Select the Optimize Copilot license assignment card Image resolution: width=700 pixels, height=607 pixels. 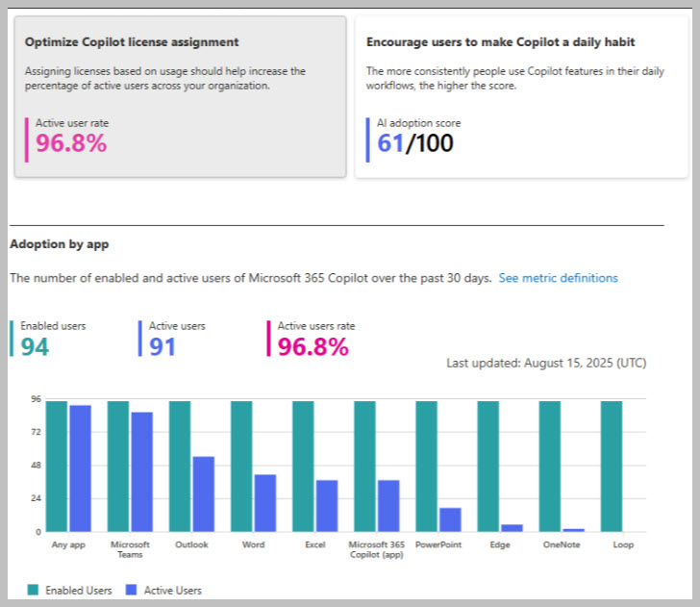tap(180, 96)
